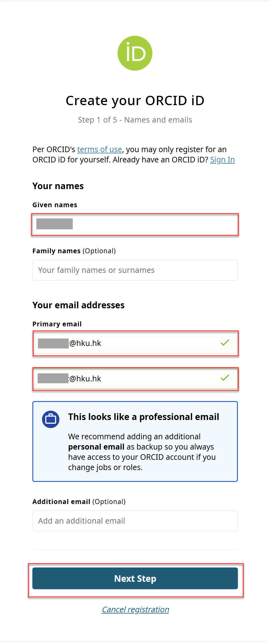This screenshot has height=644, width=269.
Task: Click the checkmark in the Primary email field
Action: [x=225, y=343]
